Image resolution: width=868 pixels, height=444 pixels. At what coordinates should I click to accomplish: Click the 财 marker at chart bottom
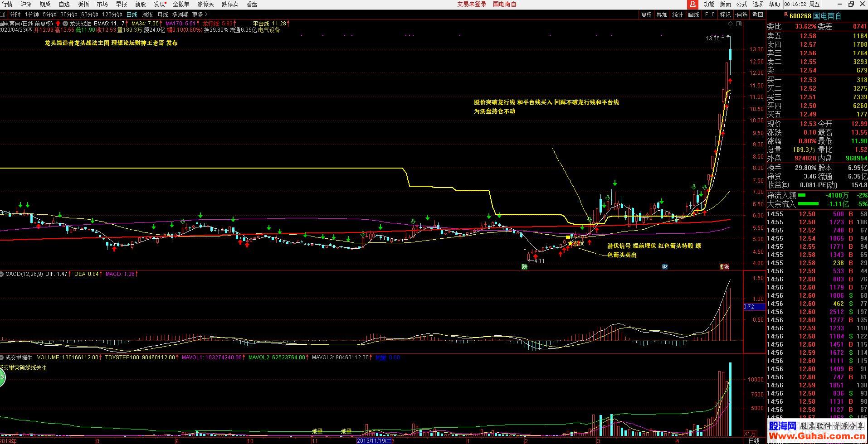coord(665,266)
